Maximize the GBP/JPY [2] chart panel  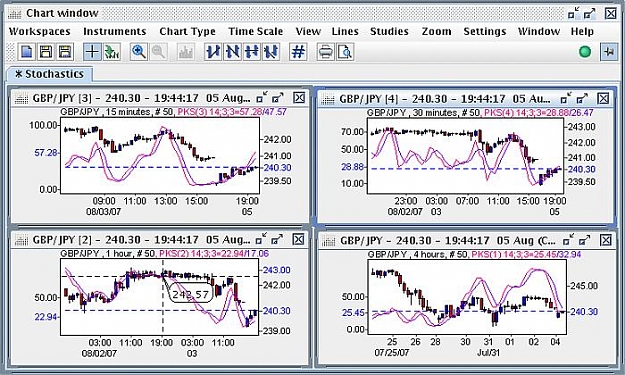point(277,239)
